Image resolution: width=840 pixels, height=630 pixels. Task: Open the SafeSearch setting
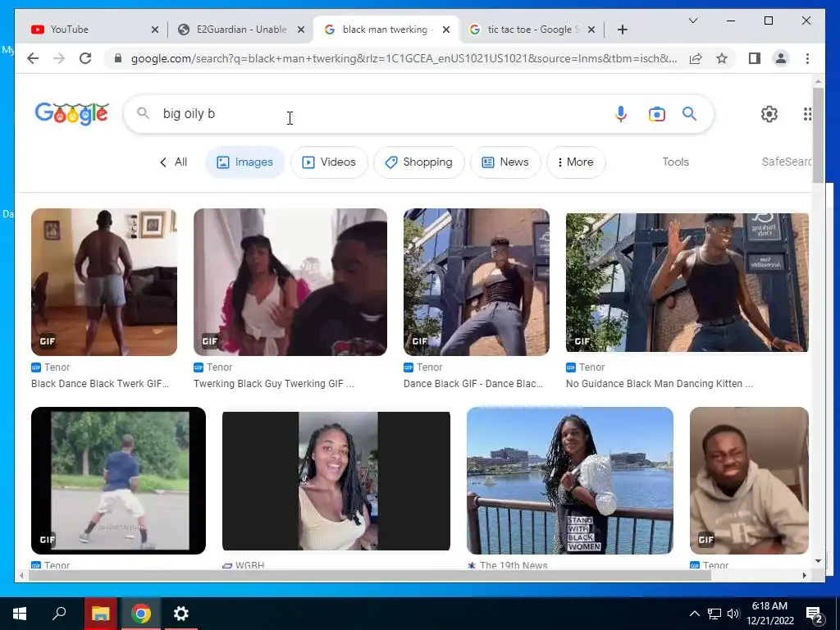(787, 162)
